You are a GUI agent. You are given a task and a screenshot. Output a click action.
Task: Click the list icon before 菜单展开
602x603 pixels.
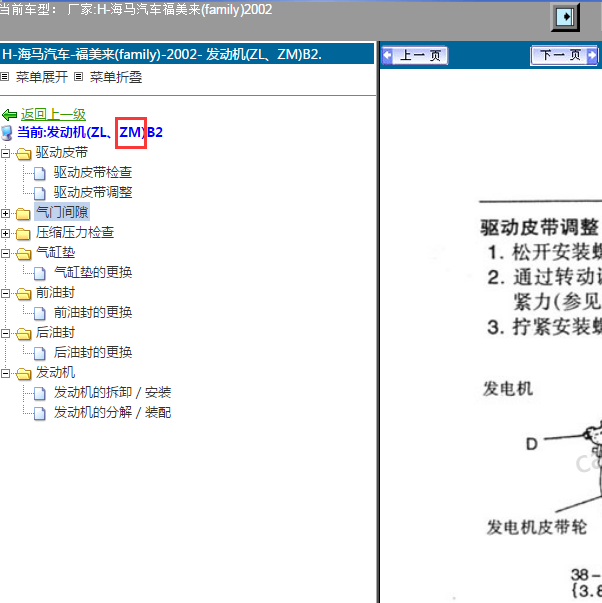tap(5, 77)
